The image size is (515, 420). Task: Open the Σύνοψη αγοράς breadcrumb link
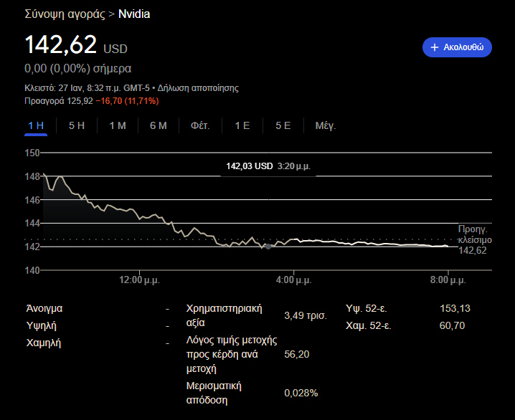[65, 14]
